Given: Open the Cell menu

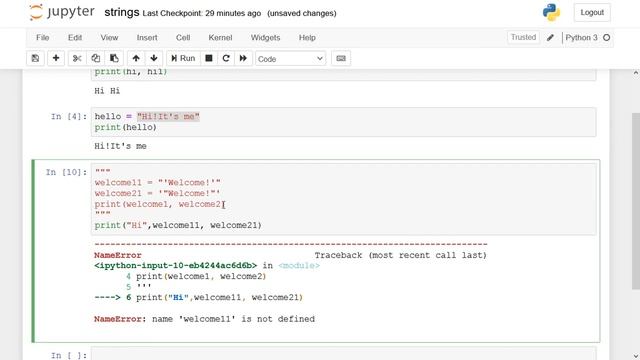Looking at the screenshot, I should pyautogui.click(x=183, y=38).
